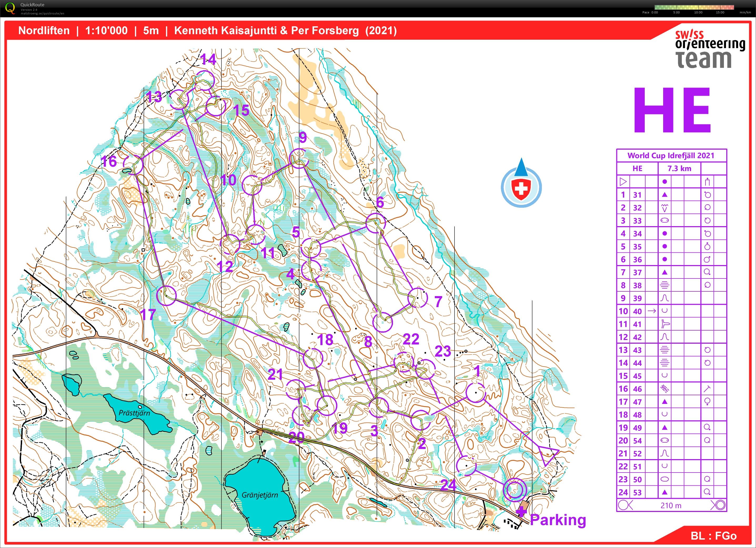Viewport: 756px width, 548px height.
Task: Click 'World Cup Idrefjäll 2021' table header
Action: tap(671, 156)
